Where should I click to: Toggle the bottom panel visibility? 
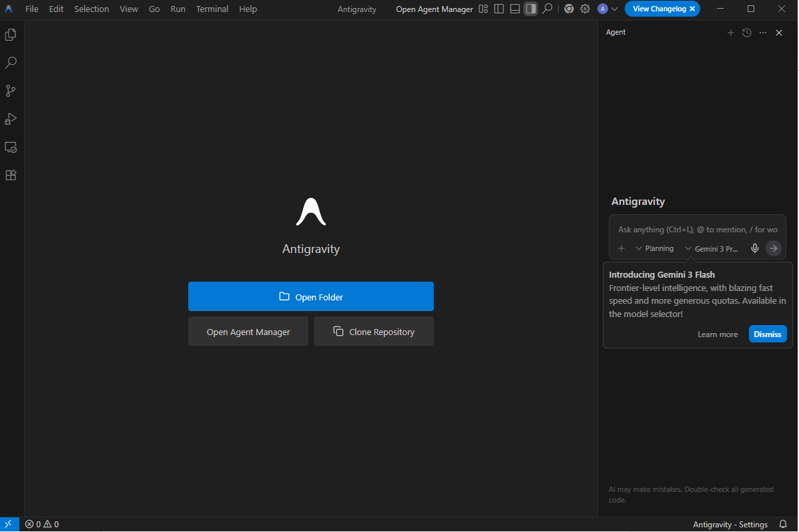coord(515,9)
